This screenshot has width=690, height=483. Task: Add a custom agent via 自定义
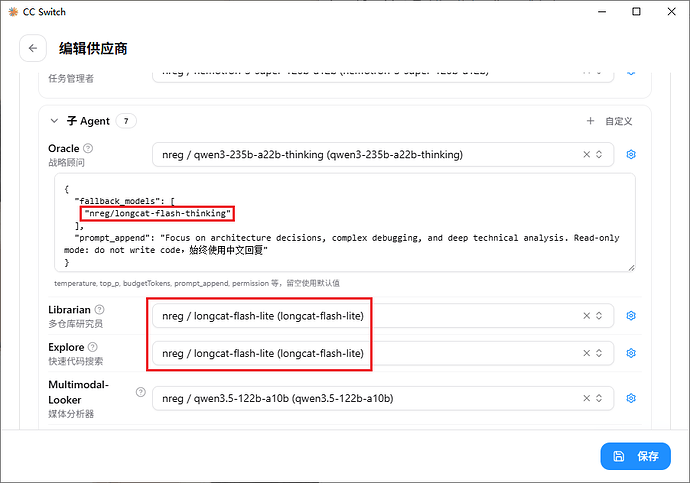(609, 121)
